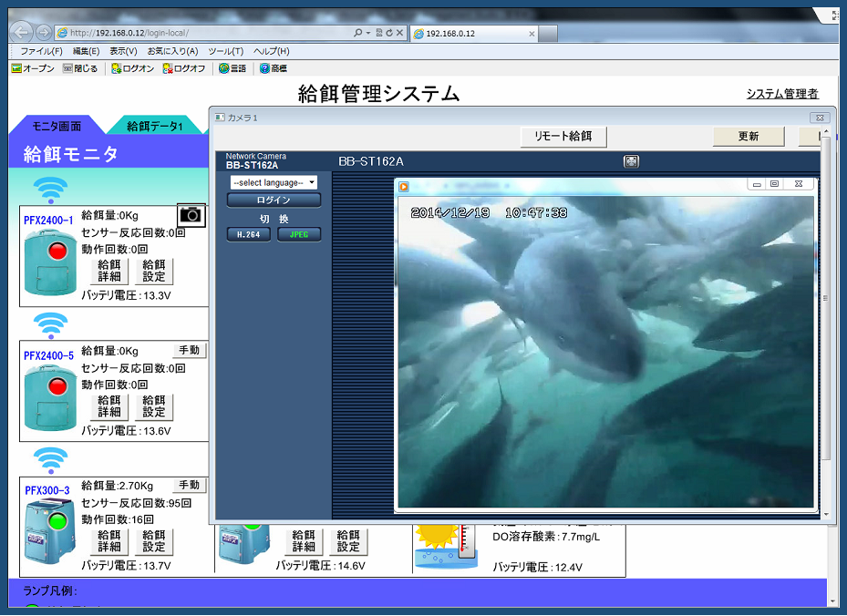Switch camera stream to H.264
Screen dimensions: 847x616
(249, 234)
